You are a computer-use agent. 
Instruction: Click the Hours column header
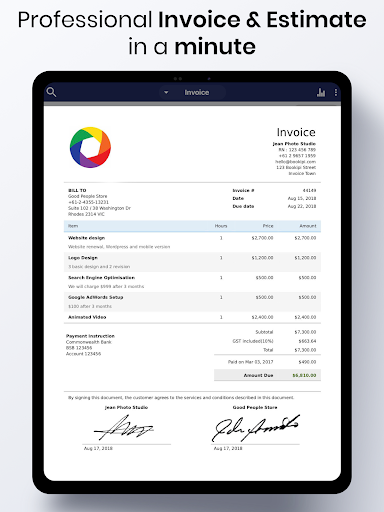click(221, 226)
